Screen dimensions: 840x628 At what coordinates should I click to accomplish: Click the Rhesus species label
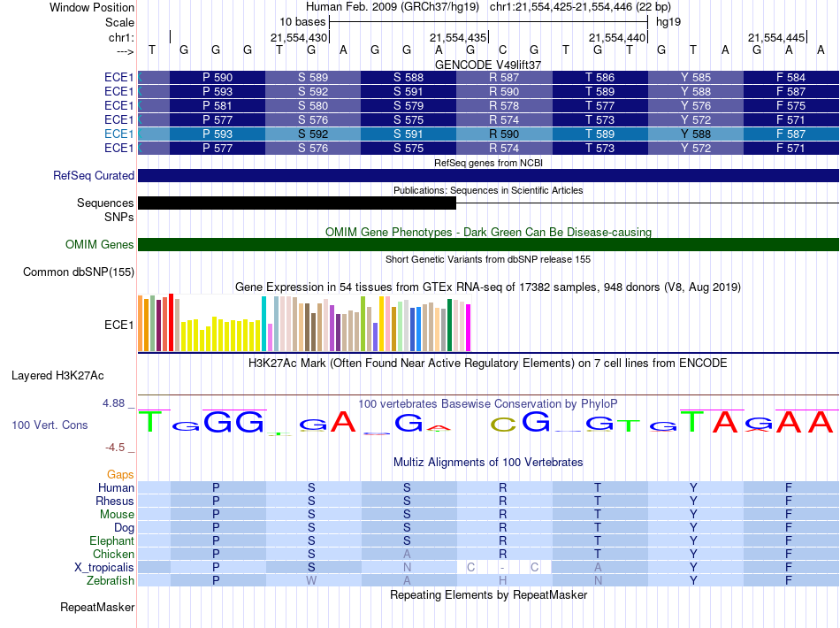point(115,501)
